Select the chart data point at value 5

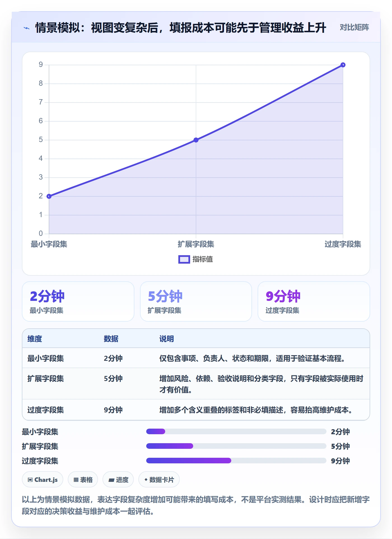click(x=196, y=140)
